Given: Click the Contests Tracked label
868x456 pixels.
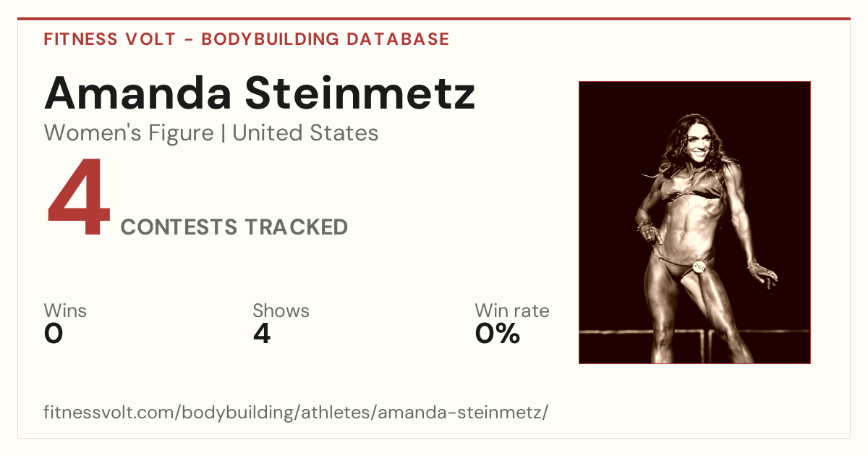Looking at the screenshot, I should [x=234, y=227].
